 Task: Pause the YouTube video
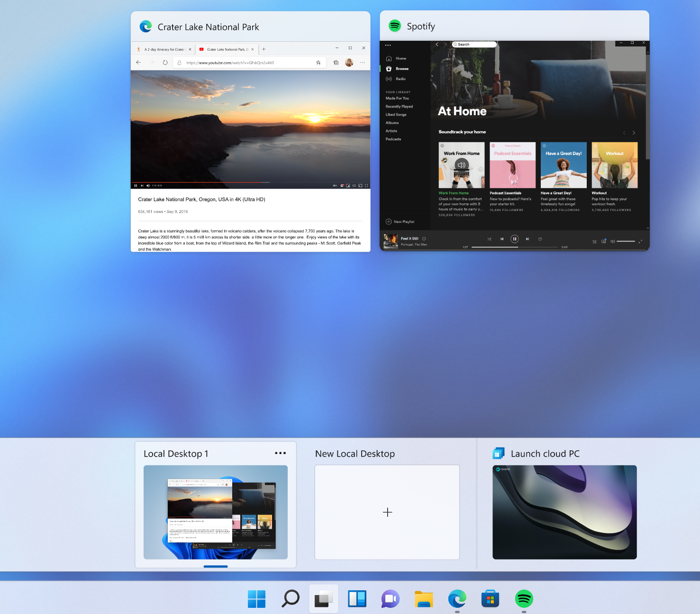(136, 185)
